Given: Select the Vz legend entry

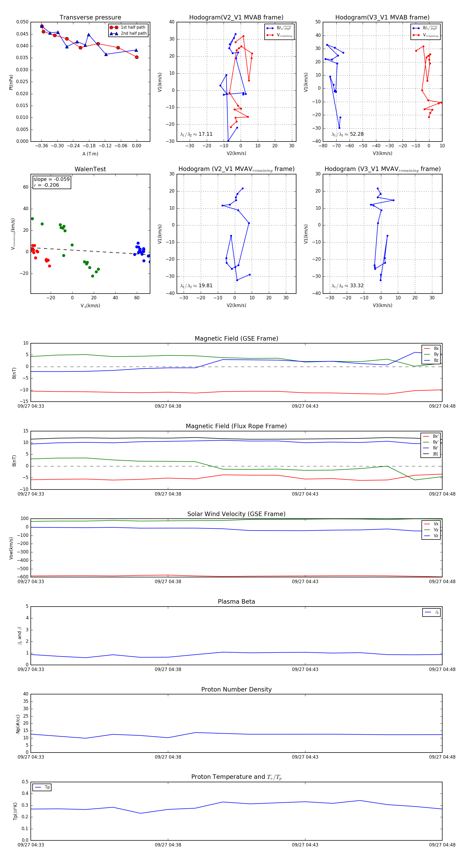Looking at the screenshot, I should [x=431, y=536].
